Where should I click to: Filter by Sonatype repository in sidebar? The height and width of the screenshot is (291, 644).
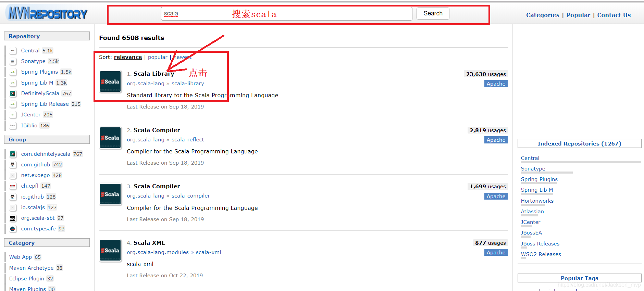click(x=33, y=61)
